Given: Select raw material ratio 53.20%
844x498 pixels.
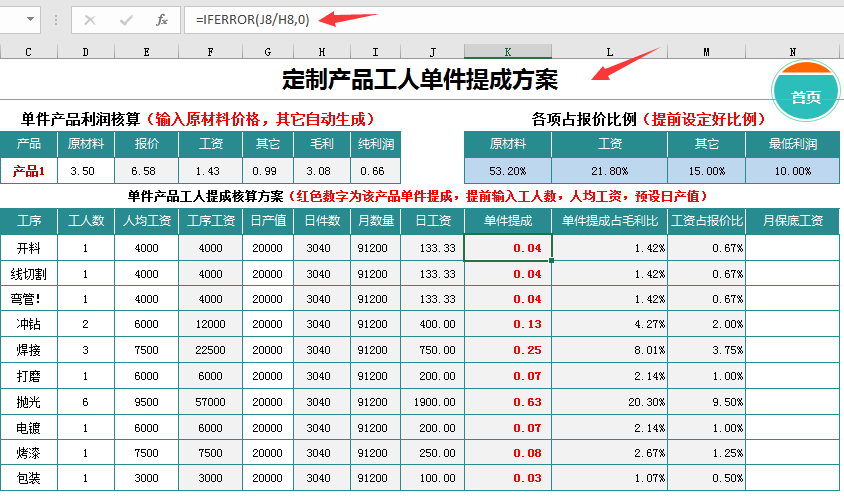Looking at the screenshot, I should coord(508,171).
